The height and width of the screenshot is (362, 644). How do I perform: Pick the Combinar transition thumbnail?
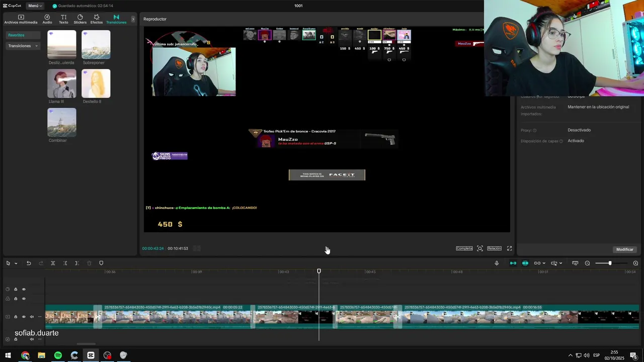61,122
